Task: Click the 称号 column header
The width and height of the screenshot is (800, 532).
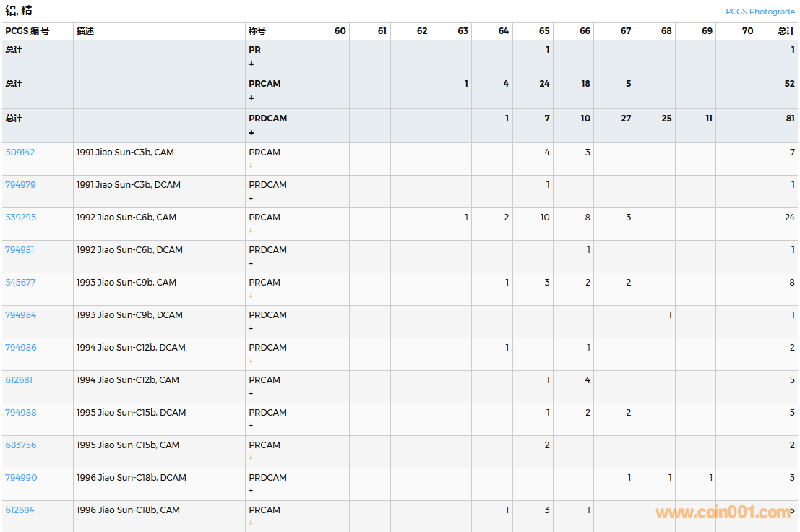Action: click(257, 31)
